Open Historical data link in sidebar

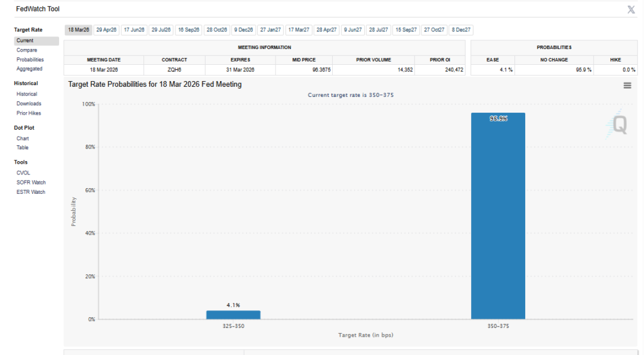coord(26,94)
